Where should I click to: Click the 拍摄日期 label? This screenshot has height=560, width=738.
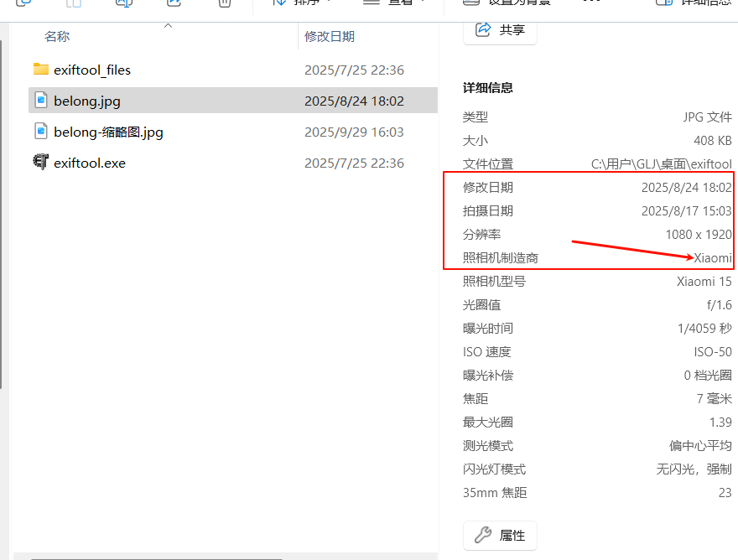tap(487, 211)
